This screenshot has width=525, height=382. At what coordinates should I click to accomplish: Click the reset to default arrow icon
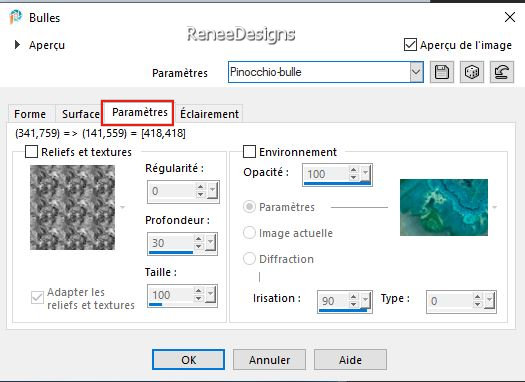coord(502,72)
